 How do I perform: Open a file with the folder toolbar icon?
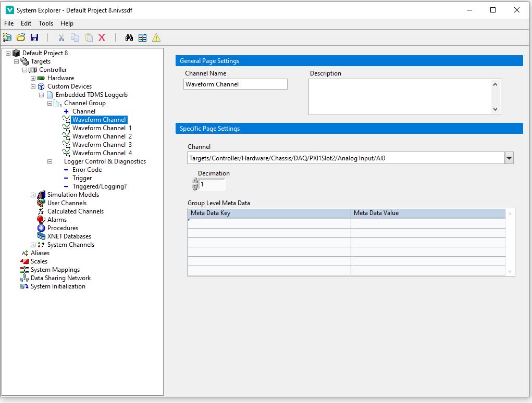21,37
